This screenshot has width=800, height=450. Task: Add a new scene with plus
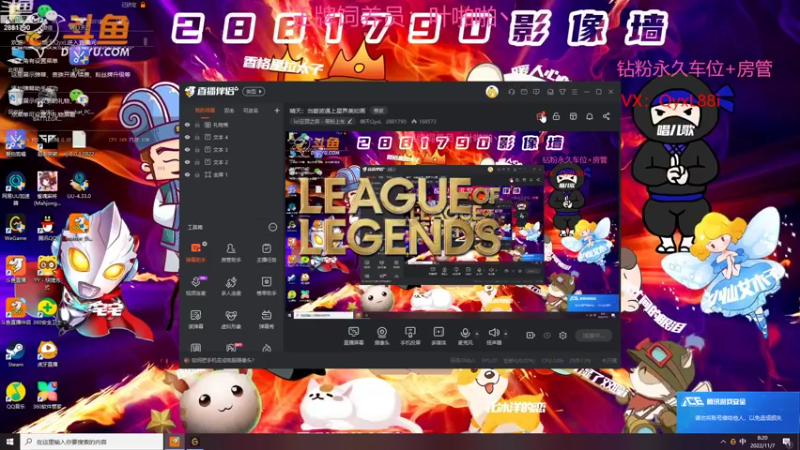pyautogui.click(x=277, y=110)
